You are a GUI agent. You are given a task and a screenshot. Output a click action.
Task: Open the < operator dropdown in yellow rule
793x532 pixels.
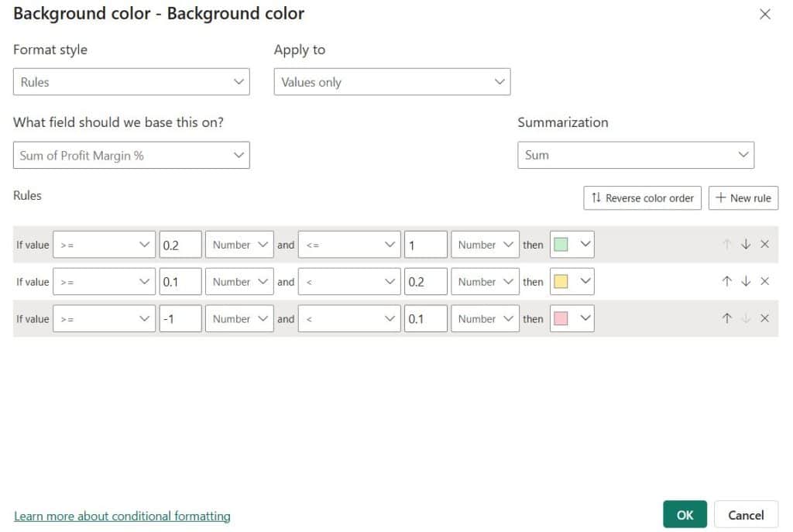click(x=349, y=282)
